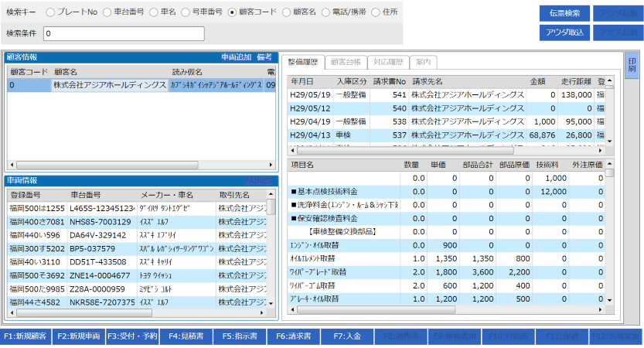This screenshot has height=348, width=644.
Task: Click chassis number DA64V-329142
Action: [97, 235]
